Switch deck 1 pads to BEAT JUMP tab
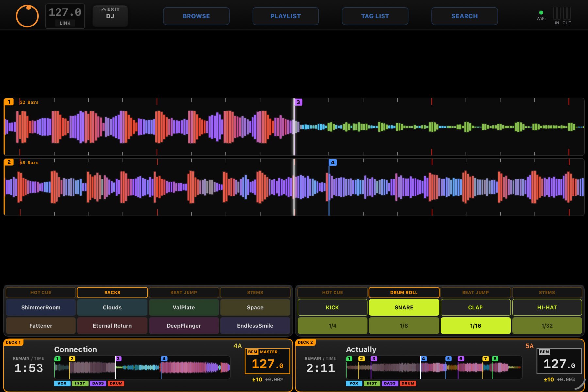 [x=184, y=292]
